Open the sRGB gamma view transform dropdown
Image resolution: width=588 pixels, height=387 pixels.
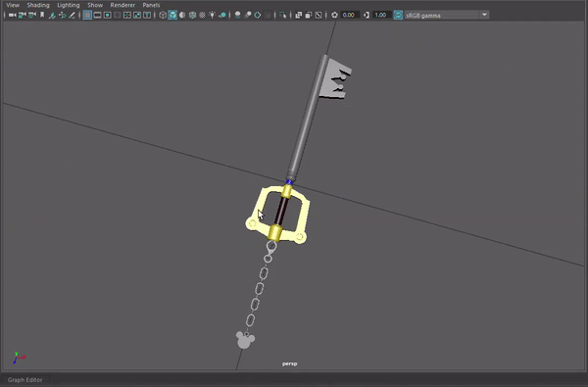point(447,15)
